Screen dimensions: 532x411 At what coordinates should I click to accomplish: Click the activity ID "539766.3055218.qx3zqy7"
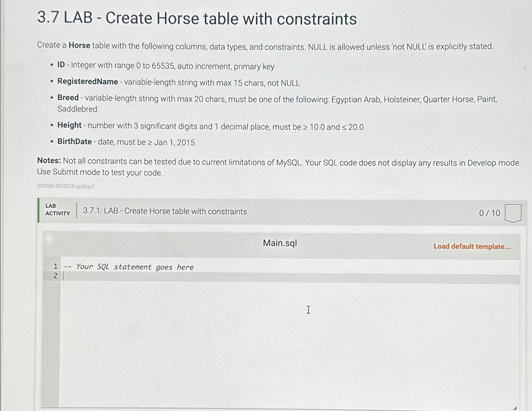click(x=66, y=187)
